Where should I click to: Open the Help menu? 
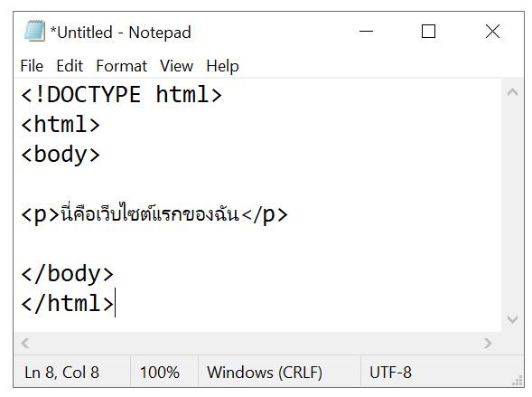click(x=222, y=66)
